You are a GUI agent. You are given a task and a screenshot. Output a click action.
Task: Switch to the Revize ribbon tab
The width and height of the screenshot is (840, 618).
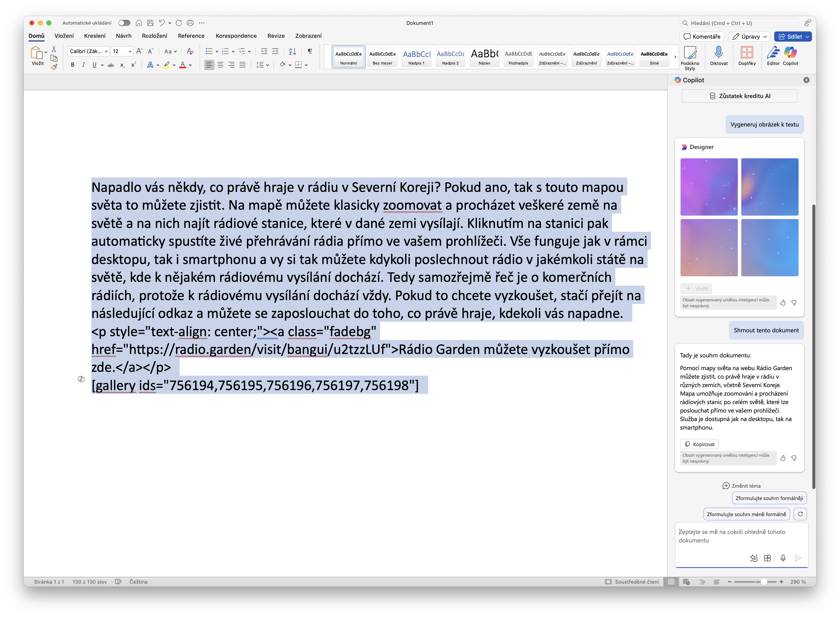tap(276, 36)
